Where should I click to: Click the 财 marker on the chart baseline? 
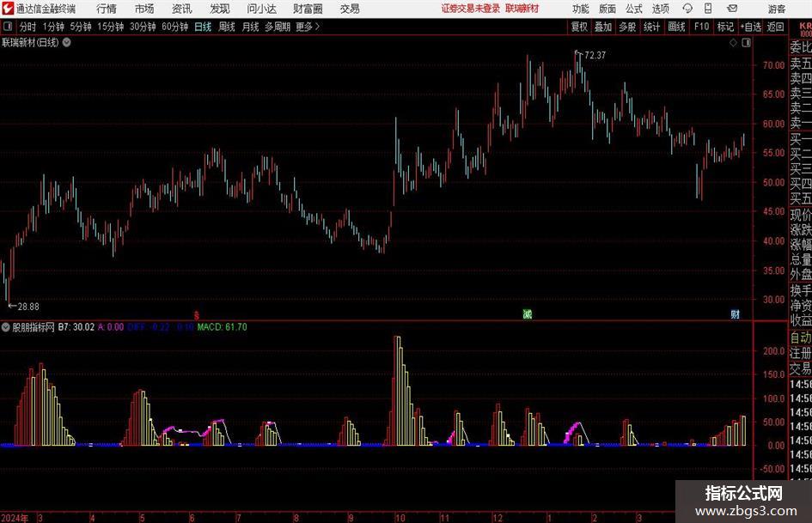click(735, 313)
